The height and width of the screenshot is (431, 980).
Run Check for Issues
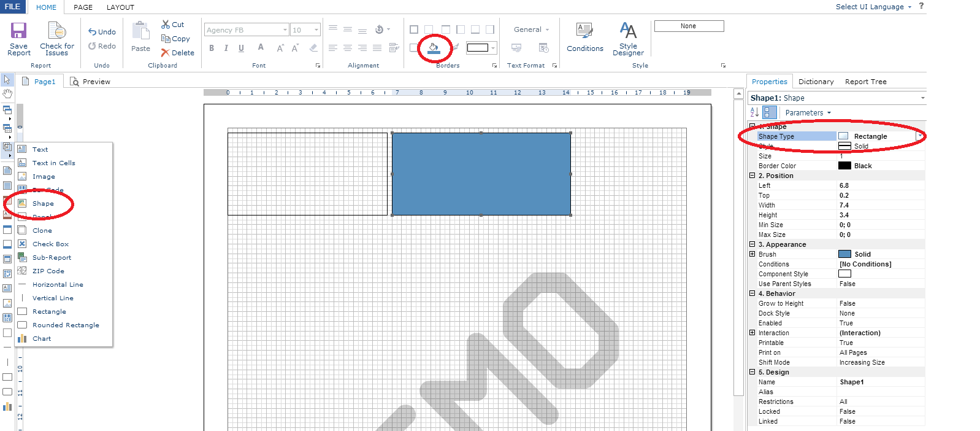coord(57,39)
